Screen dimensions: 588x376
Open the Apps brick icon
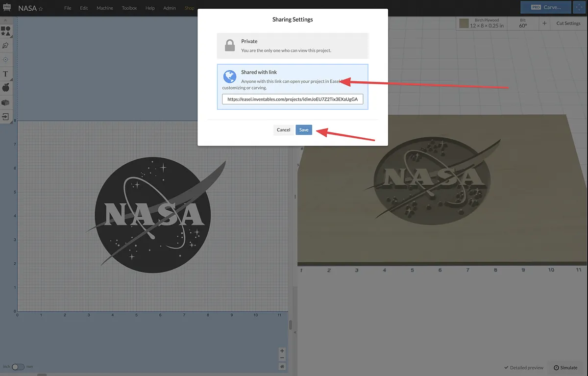coord(5,102)
